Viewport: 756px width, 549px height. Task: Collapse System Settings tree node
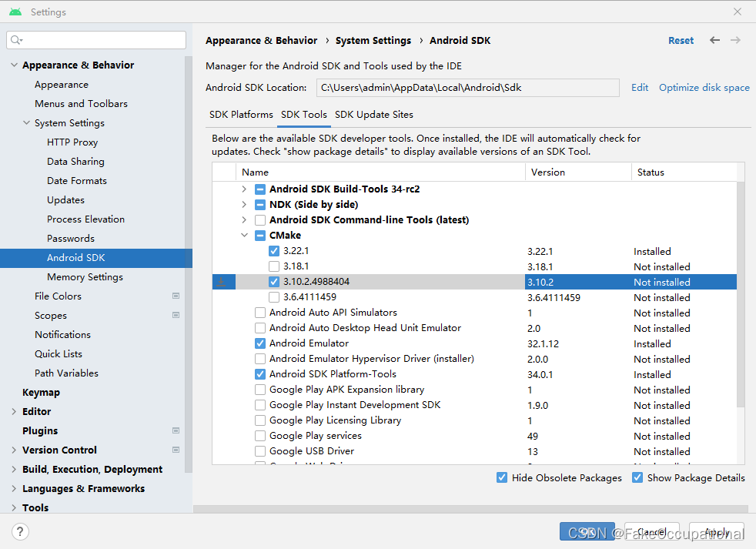(26, 122)
